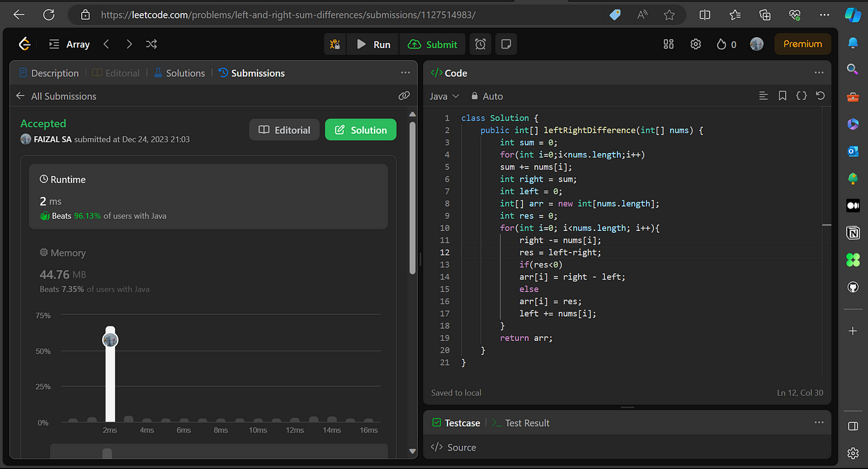
Task: Run the code
Action: pyautogui.click(x=373, y=44)
